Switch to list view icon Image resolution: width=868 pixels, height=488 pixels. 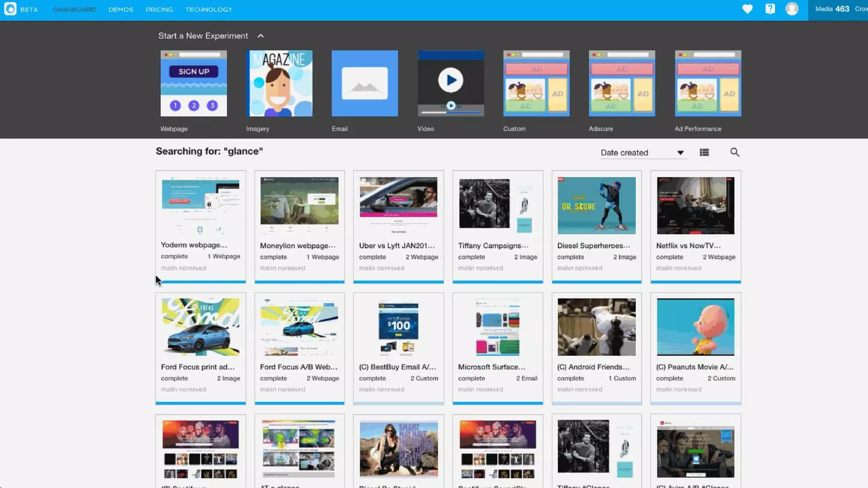point(704,152)
